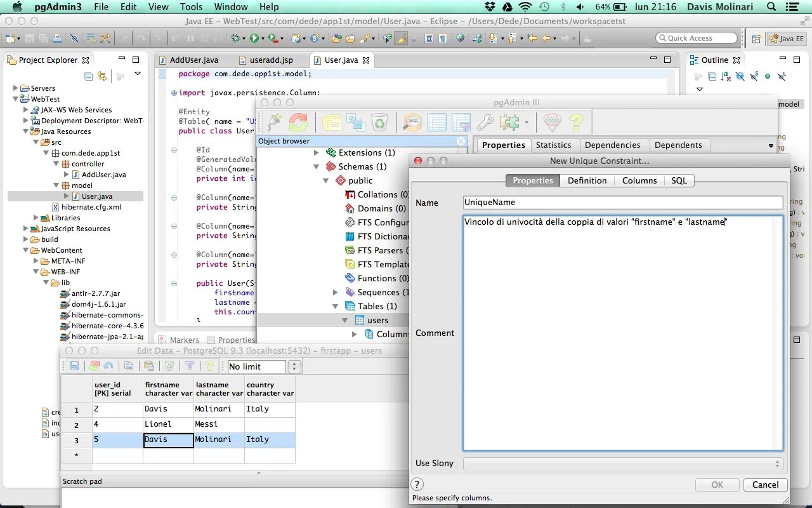
Task: Expand the Libraries node
Action: 36,218
